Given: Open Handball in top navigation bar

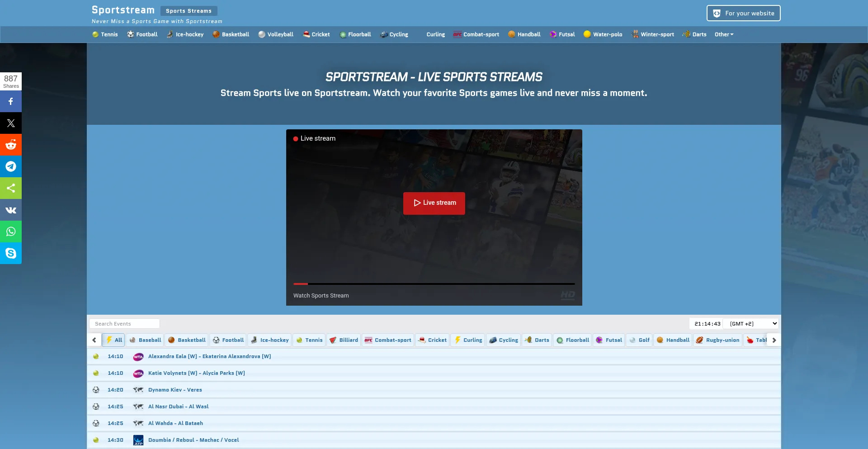Looking at the screenshot, I should (524, 34).
